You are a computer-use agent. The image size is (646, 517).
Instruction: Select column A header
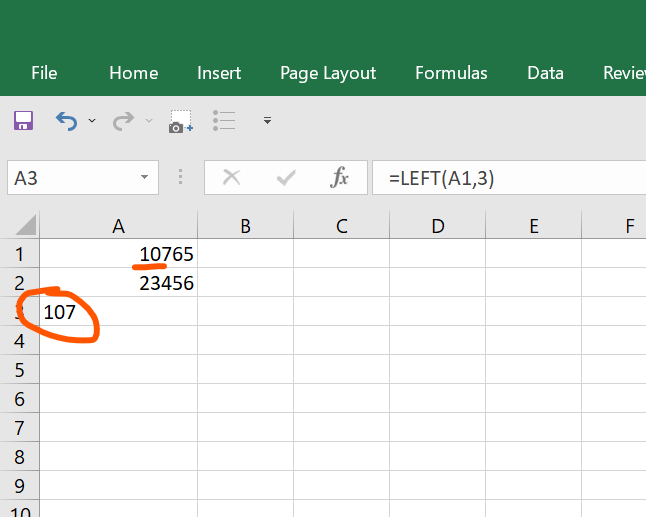119,226
